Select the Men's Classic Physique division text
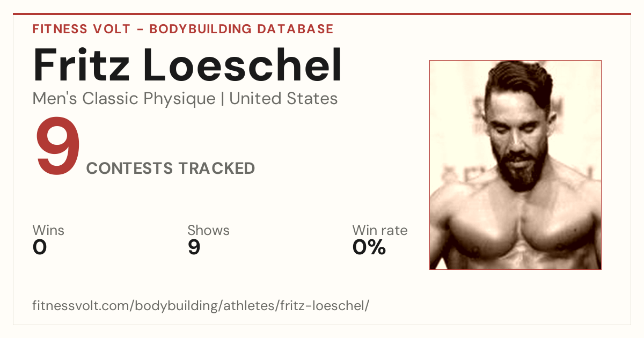Viewport: 644px width, 338px height. click(124, 99)
